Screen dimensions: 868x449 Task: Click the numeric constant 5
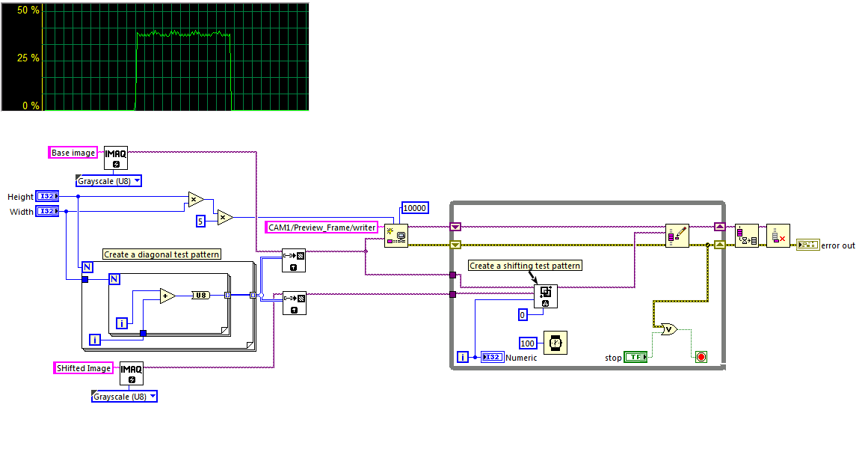pyautogui.click(x=201, y=222)
